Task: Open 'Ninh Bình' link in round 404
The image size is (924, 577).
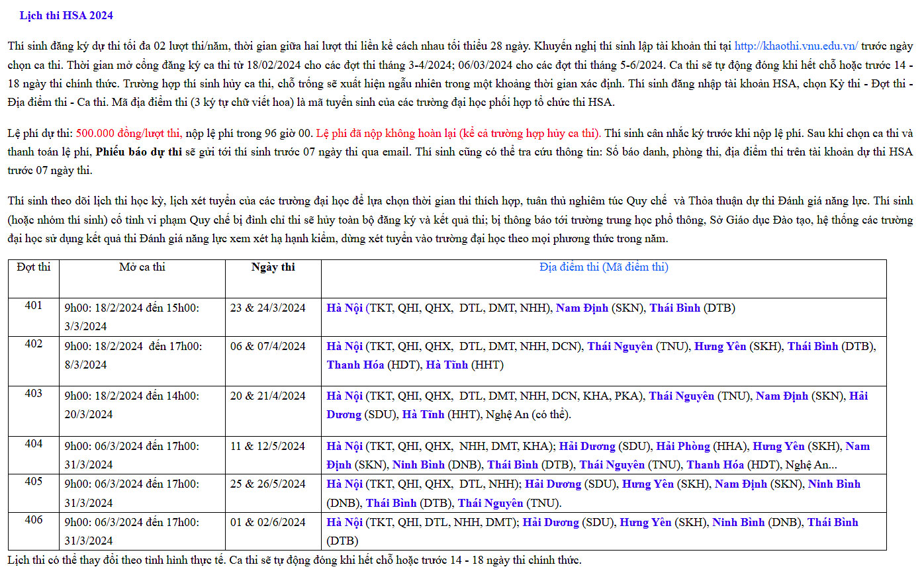Action: pyautogui.click(x=418, y=465)
